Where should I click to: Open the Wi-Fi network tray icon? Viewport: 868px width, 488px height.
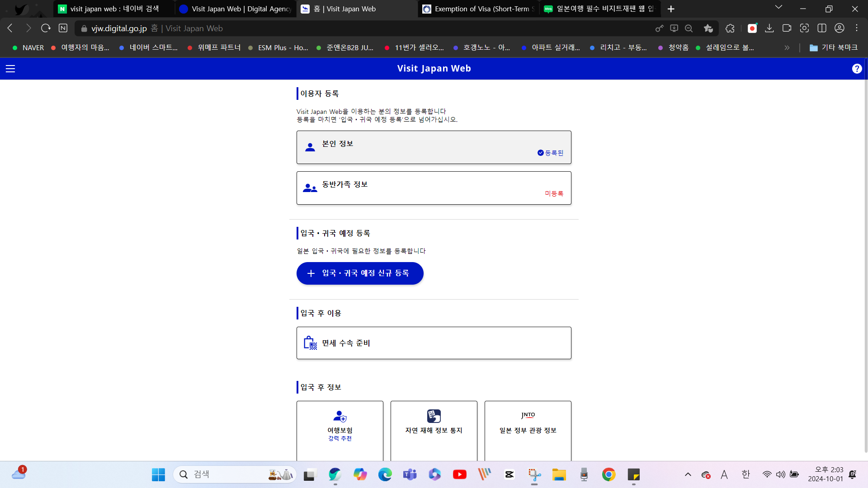pyautogui.click(x=767, y=474)
